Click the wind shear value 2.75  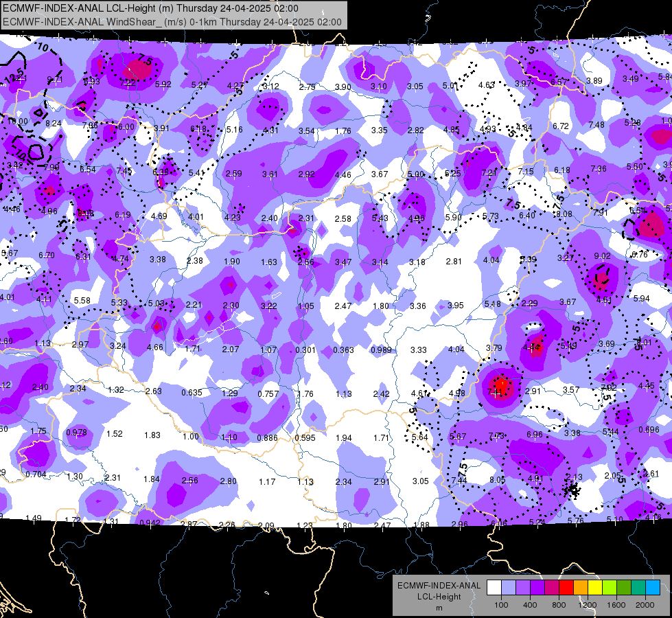click(308, 87)
